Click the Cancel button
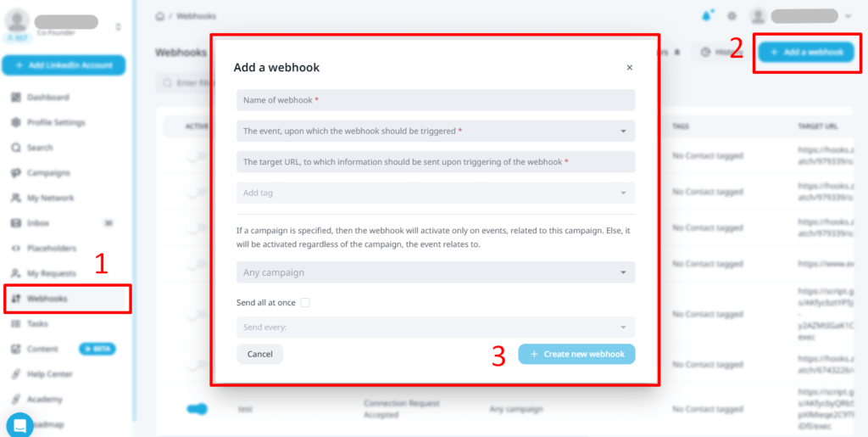868x437 pixels. (259, 354)
